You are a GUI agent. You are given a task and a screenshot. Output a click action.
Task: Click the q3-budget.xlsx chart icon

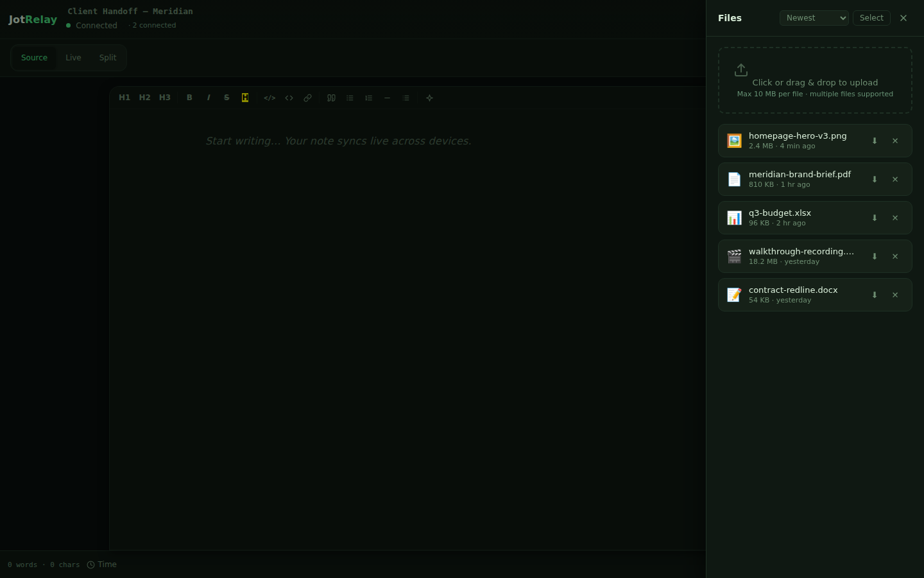click(734, 218)
